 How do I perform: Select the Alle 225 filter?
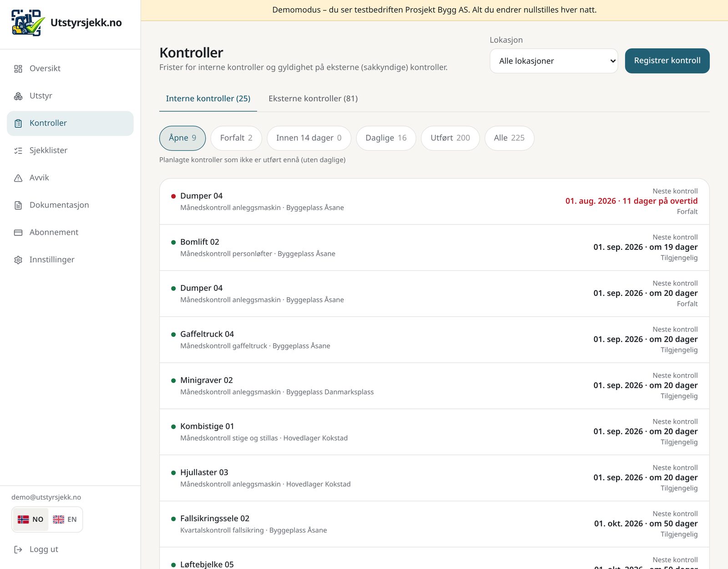click(509, 138)
